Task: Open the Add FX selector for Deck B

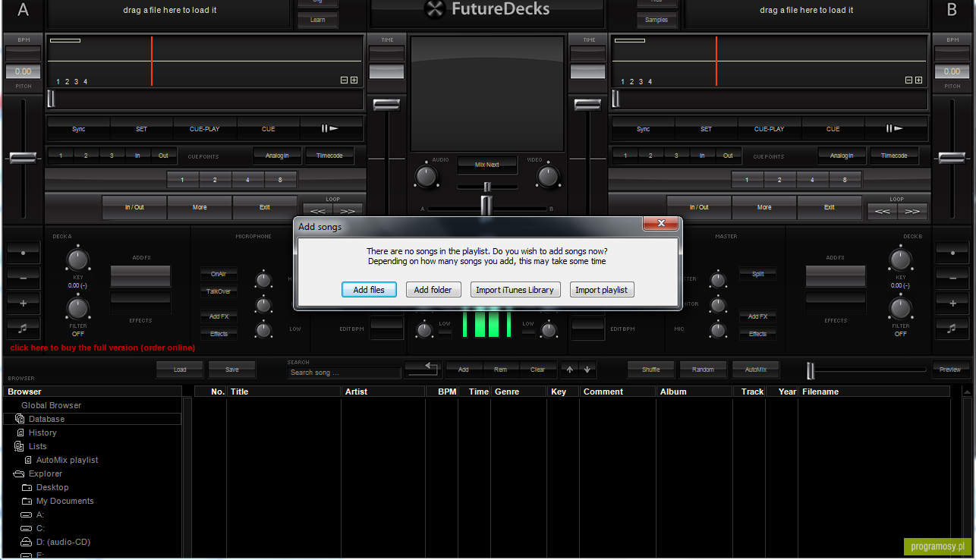Action: [x=836, y=276]
